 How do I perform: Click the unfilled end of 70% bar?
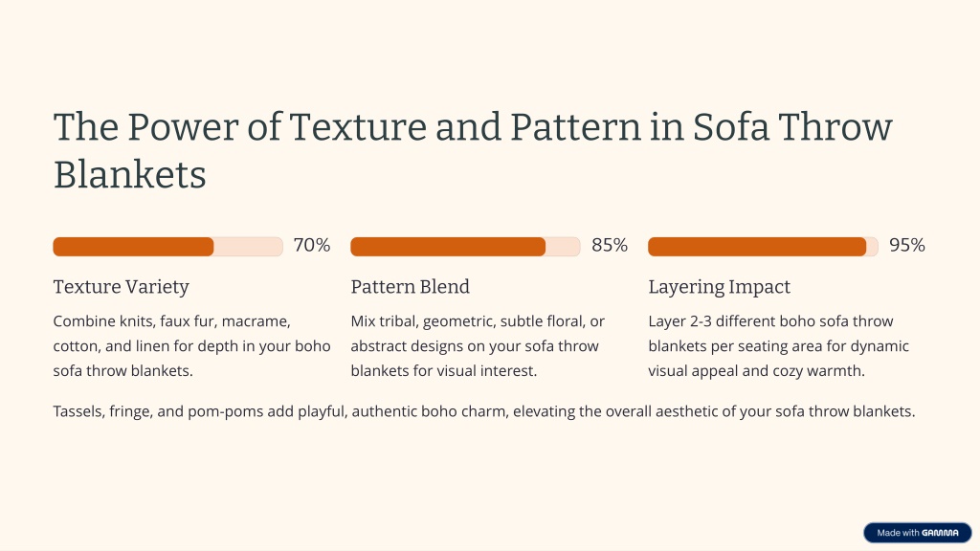point(248,247)
